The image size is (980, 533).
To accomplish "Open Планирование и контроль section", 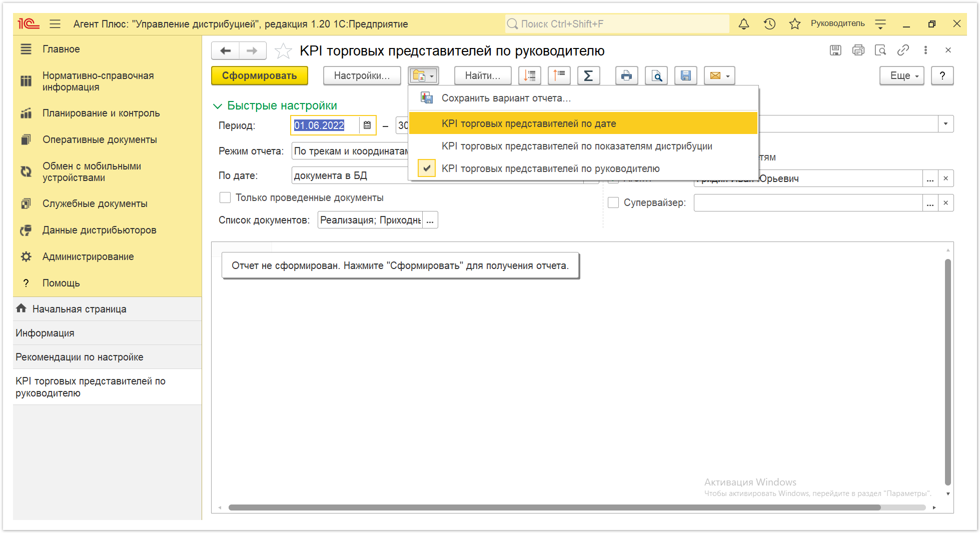I will click(107, 113).
